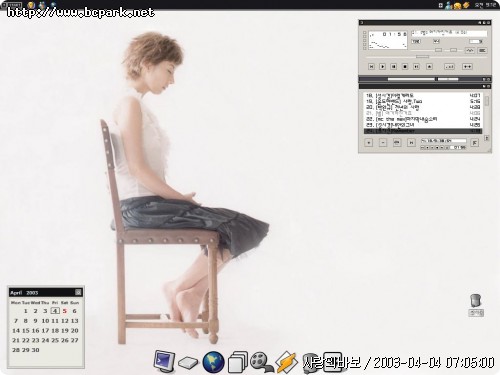Click the elapsed time display 01:58
This screenshot has height=375, width=500.
click(x=394, y=34)
